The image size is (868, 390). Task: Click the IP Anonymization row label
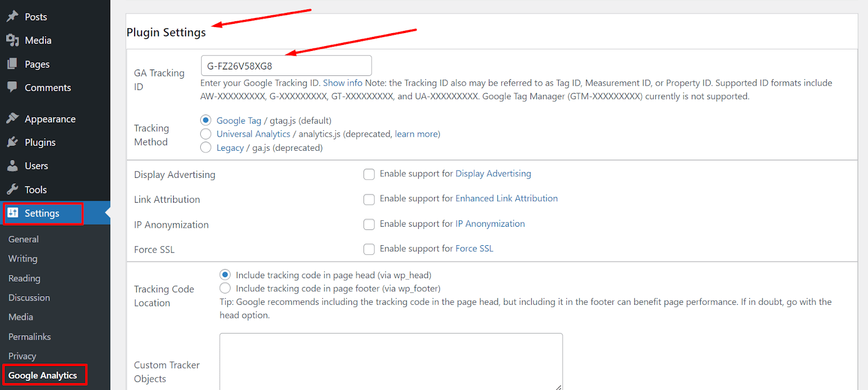pos(171,225)
